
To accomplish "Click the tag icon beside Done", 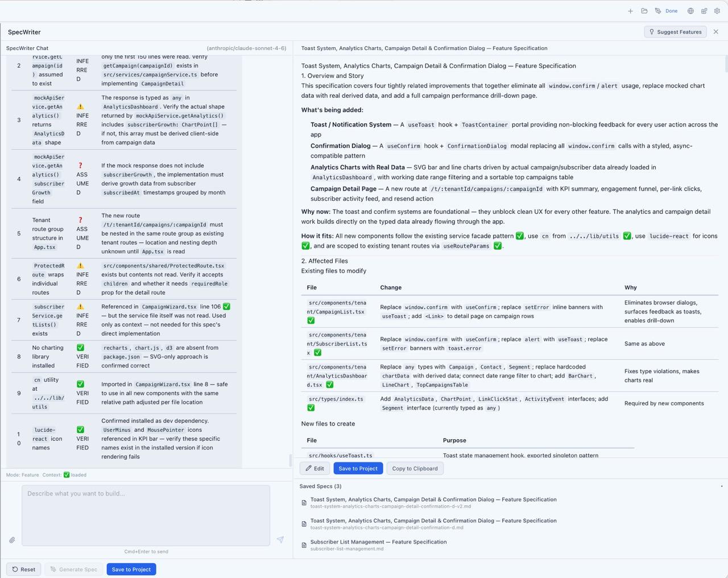I will pyautogui.click(x=658, y=11).
